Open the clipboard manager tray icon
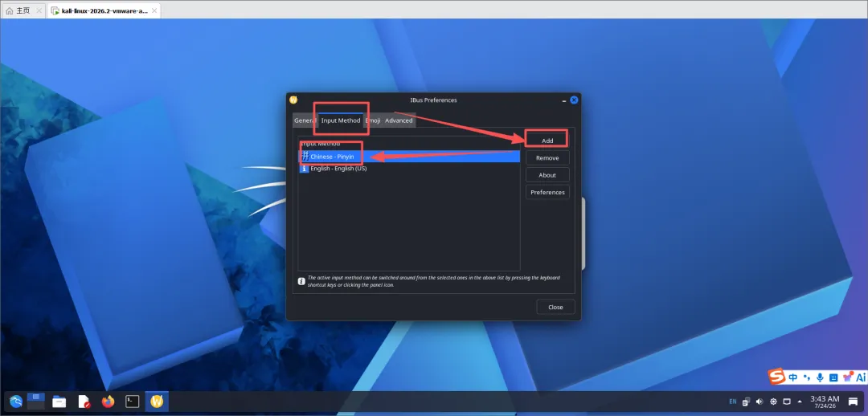This screenshot has width=868, height=416. (x=746, y=402)
